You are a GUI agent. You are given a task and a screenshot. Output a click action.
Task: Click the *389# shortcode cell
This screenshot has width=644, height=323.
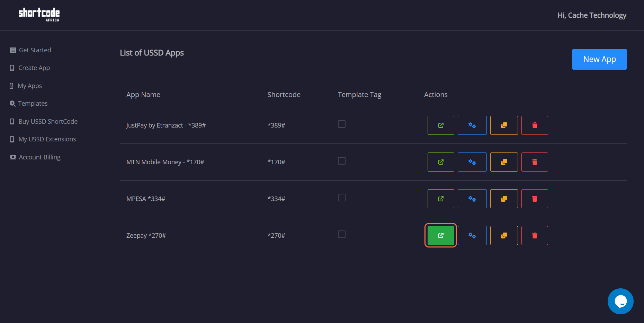click(x=276, y=125)
